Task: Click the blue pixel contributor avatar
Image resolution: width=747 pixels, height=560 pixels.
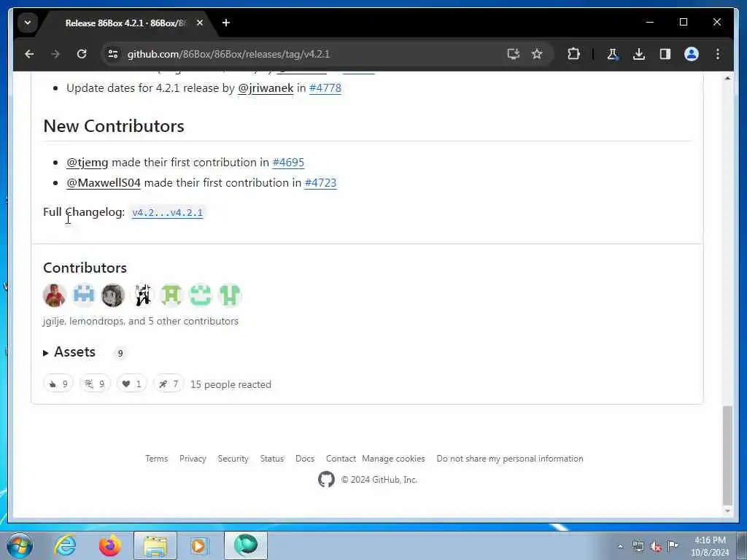Action: (x=84, y=295)
